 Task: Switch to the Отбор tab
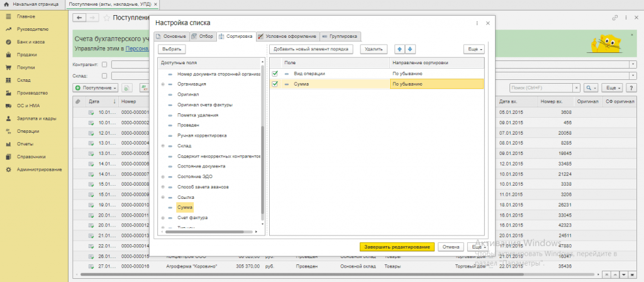coord(203,37)
